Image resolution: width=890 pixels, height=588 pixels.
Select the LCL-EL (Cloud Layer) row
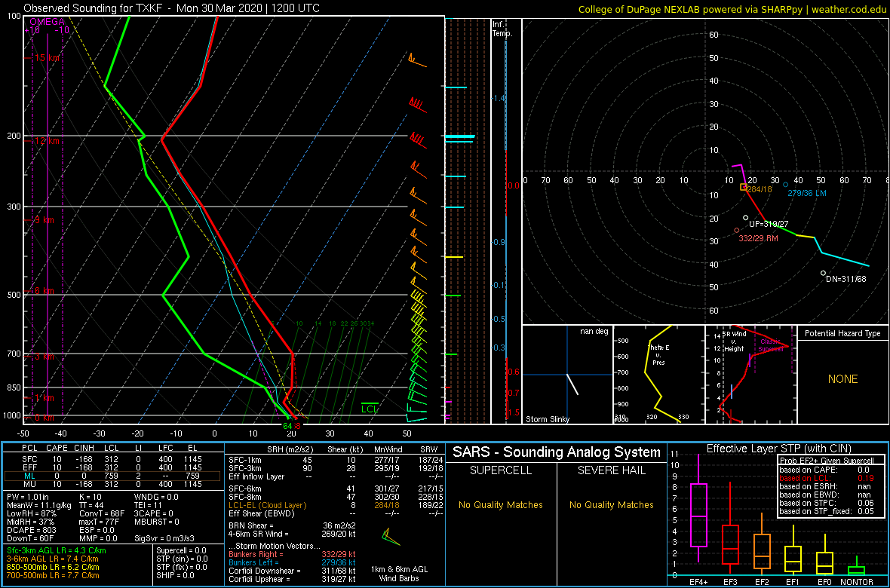(x=335, y=505)
